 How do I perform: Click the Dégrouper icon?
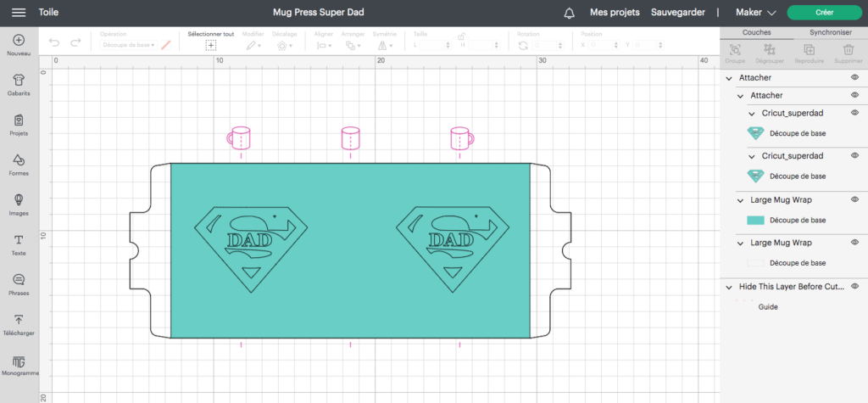click(x=769, y=50)
